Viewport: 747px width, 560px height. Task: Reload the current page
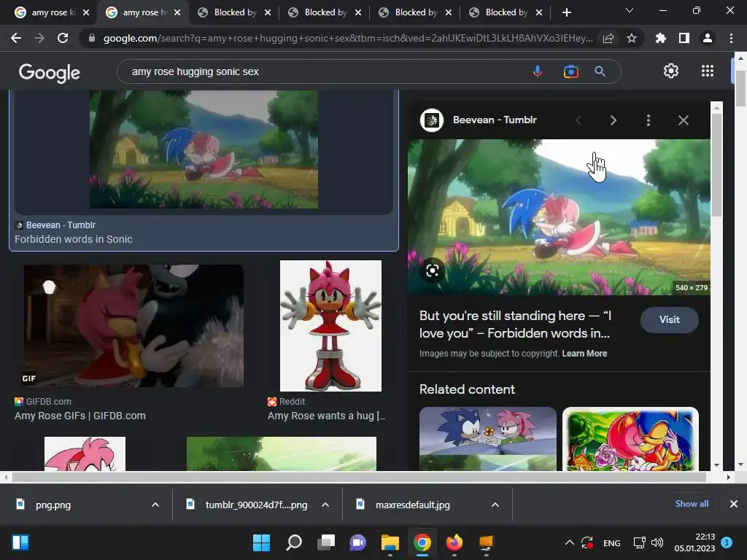tap(63, 38)
